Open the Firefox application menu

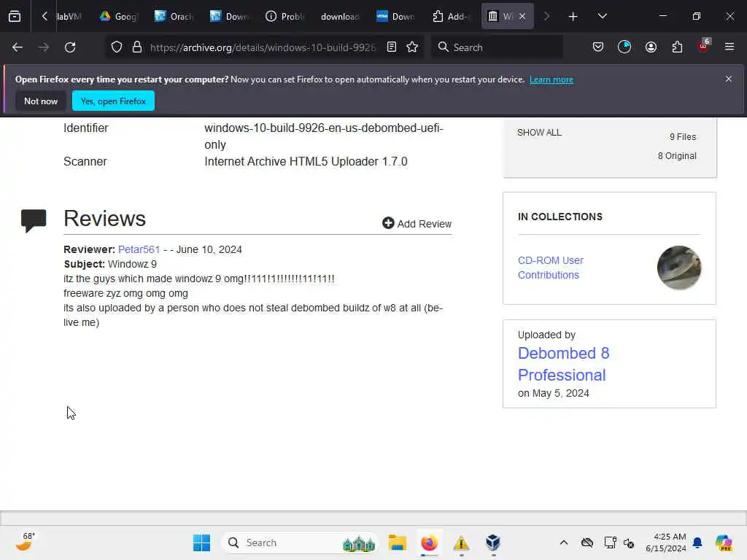click(x=729, y=47)
